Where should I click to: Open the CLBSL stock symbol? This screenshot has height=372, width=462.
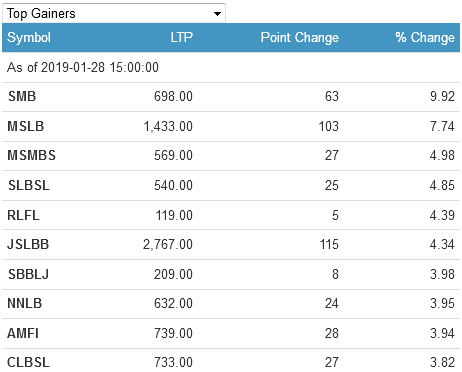point(29,362)
